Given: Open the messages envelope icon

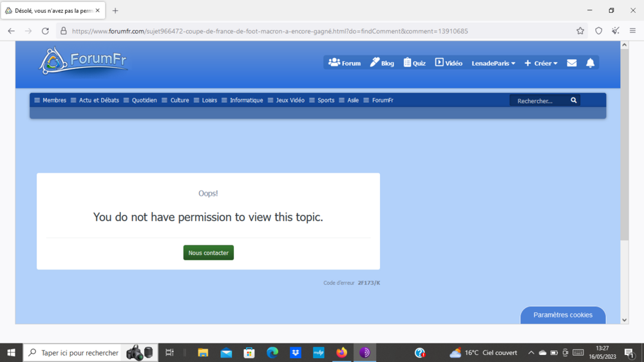Looking at the screenshot, I should 571,63.
